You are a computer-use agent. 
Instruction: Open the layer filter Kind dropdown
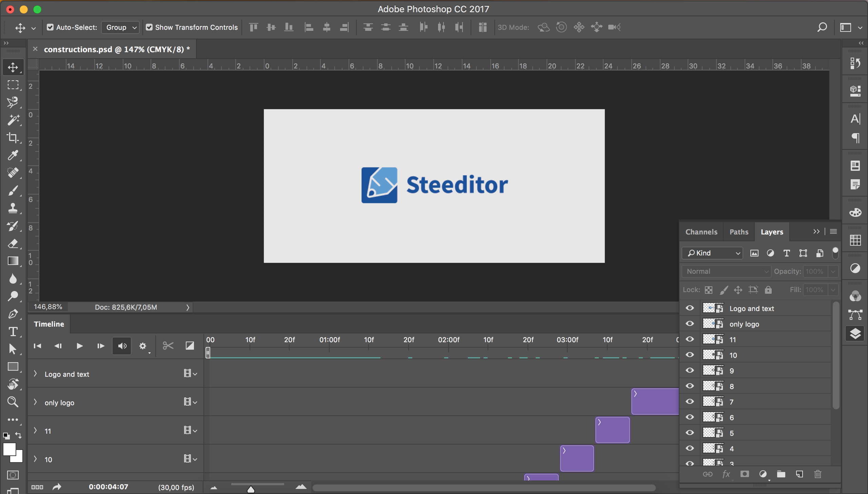712,253
